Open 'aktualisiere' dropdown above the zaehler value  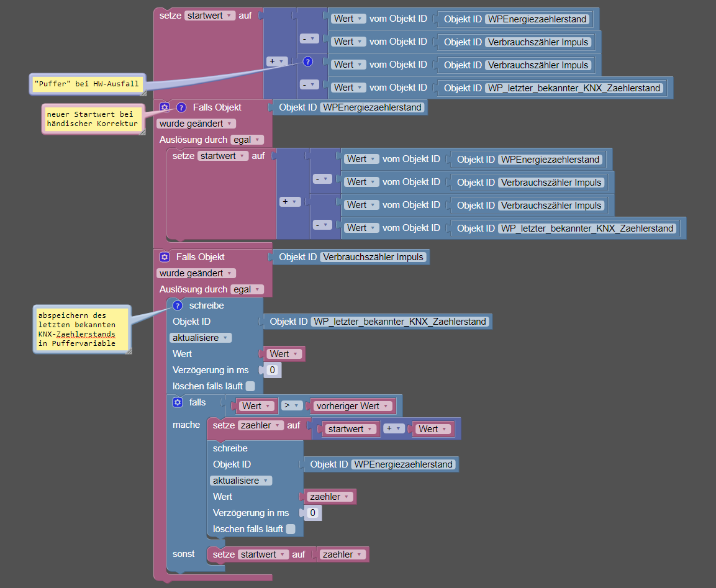241,481
